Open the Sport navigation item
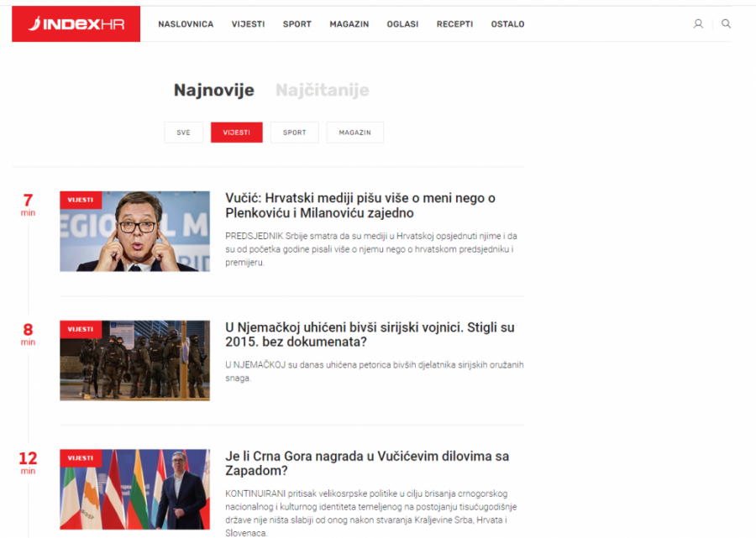This screenshot has width=756, height=538. click(297, 24)
